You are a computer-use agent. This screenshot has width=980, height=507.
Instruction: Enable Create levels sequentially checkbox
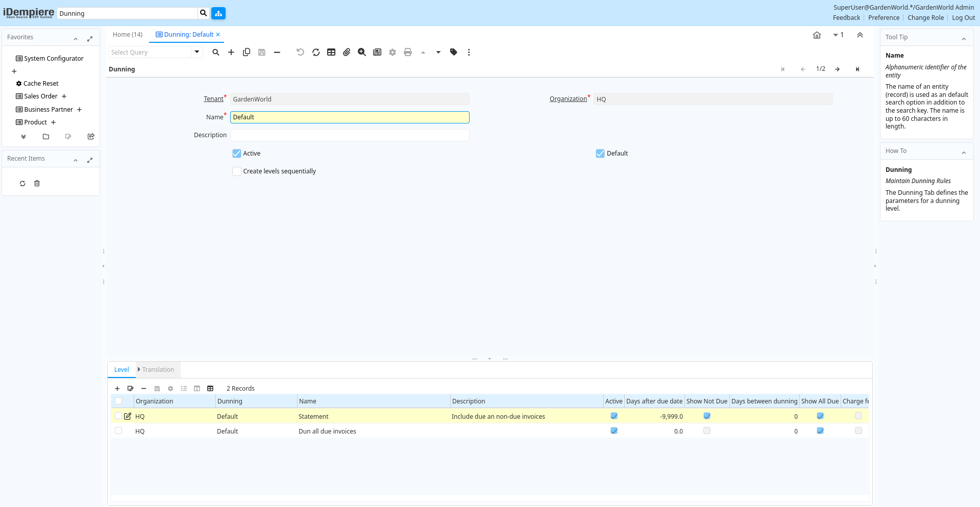[x=237, y=171]
